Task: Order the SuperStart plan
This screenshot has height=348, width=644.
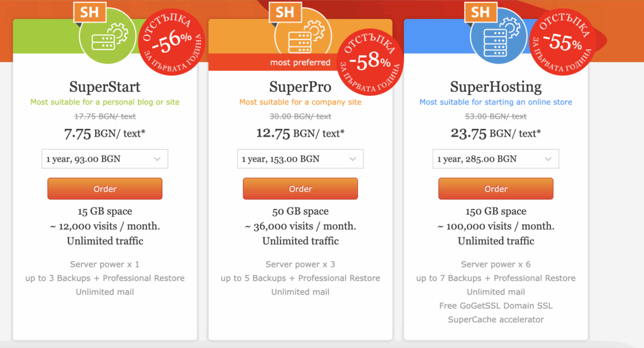Action: (x=105, y=189)
